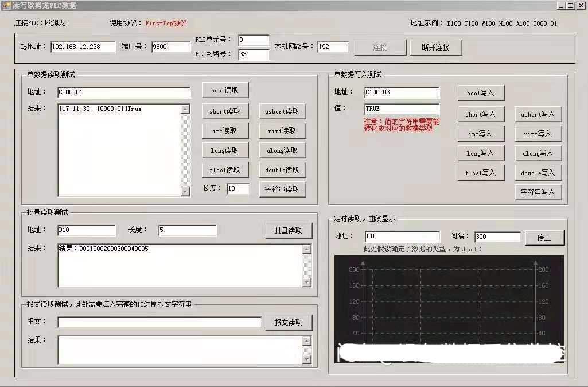The image size is (588, 387).
Task: Click the PLC单元号 field containing 0
Action: point(254,40)
